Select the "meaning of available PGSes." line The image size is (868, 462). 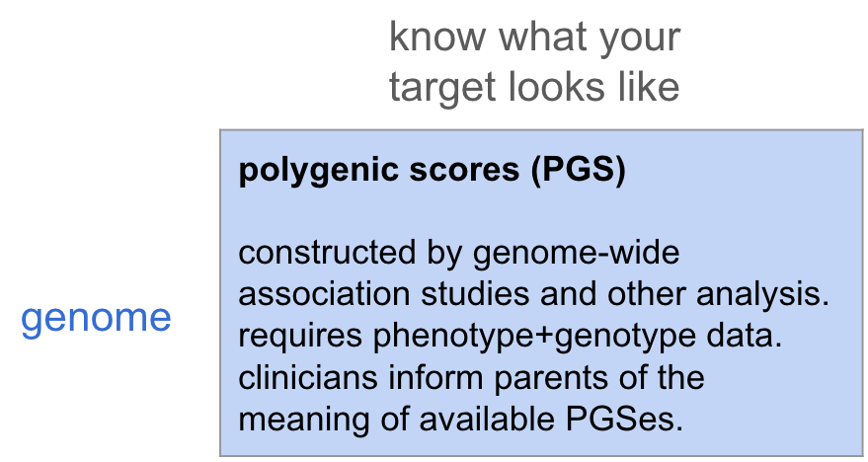tap(460, 420)
